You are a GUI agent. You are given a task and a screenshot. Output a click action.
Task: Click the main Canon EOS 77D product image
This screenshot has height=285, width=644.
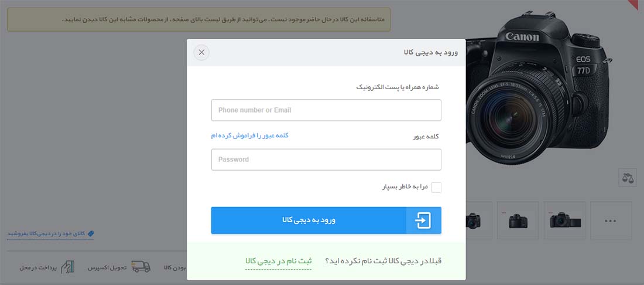click(539, 89)
